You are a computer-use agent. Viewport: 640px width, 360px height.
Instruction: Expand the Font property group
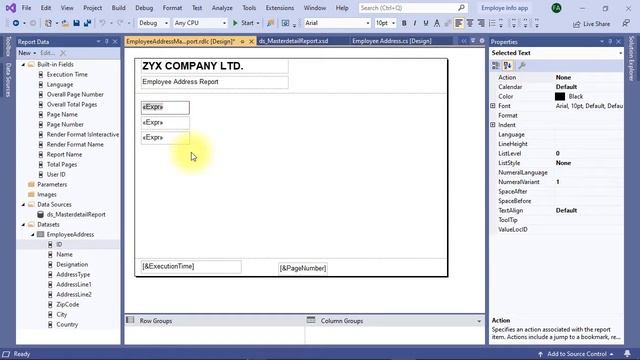[x=493, y=106]
